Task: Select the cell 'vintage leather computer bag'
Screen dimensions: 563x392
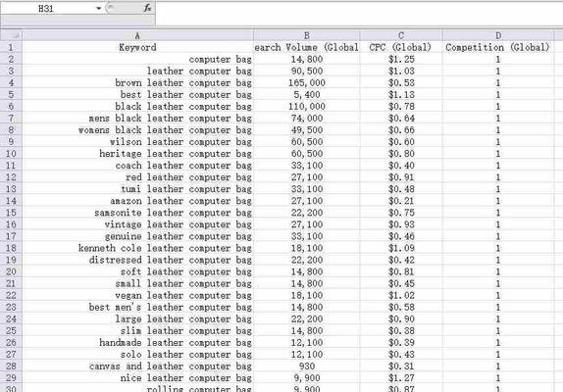Action: pos(137,224)
